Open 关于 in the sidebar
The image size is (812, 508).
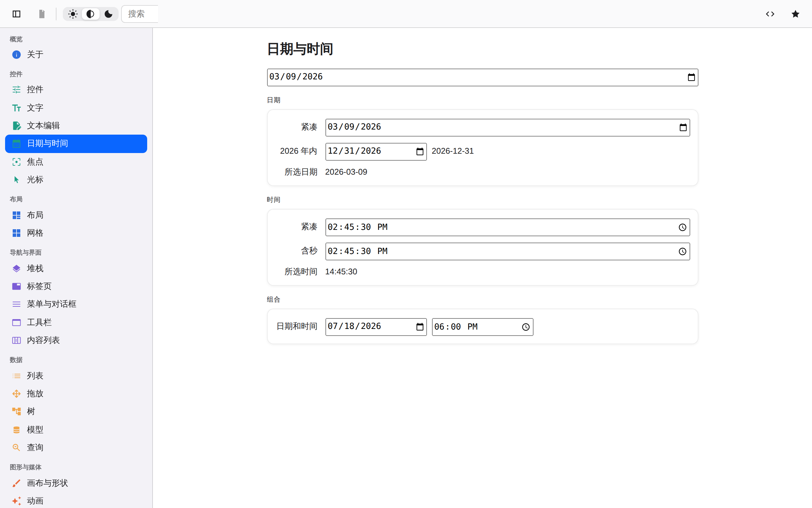(x=76, y=54)
